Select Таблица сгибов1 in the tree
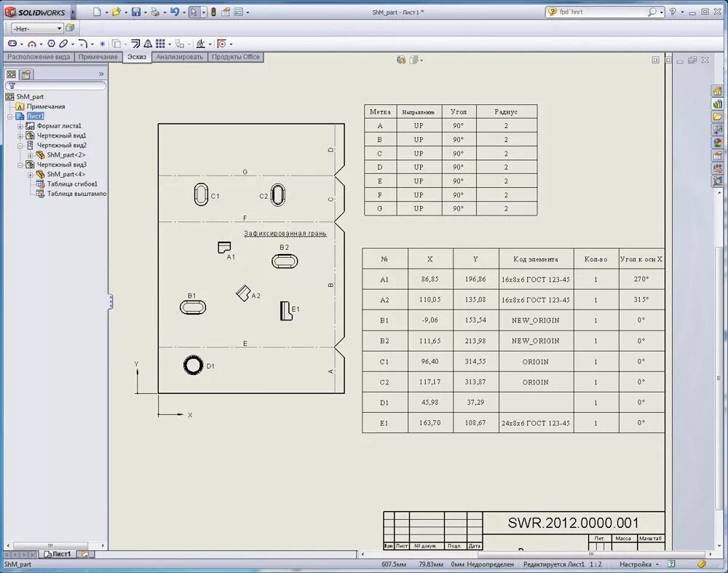Image resolution: width=728 pixels, height=573 pixels. pyautogui.click(x=73, y=183)
